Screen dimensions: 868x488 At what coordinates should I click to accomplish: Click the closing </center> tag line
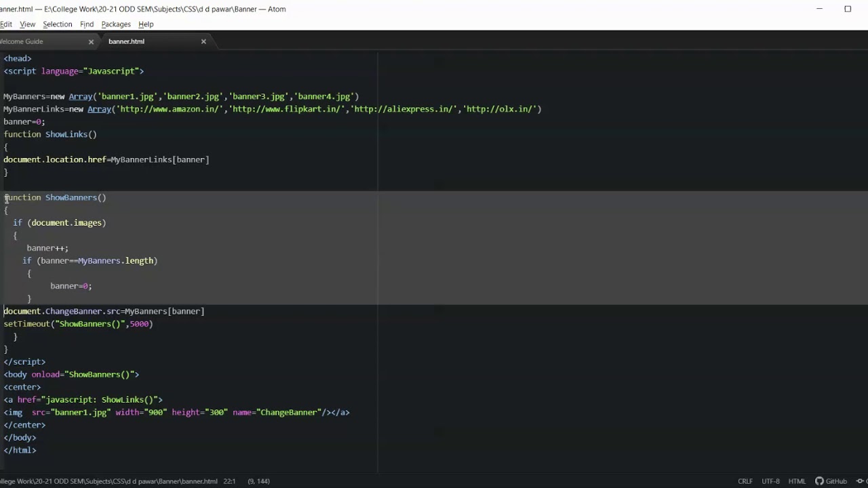(24, 425)
